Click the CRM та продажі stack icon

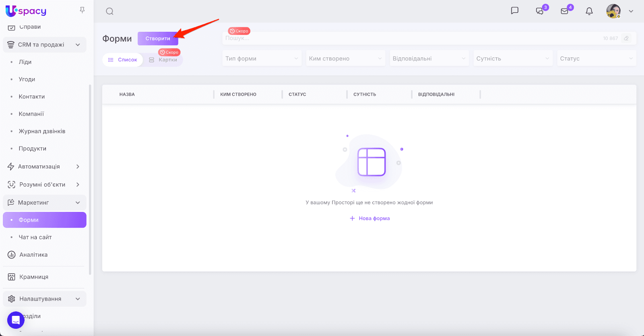[11, 45]
